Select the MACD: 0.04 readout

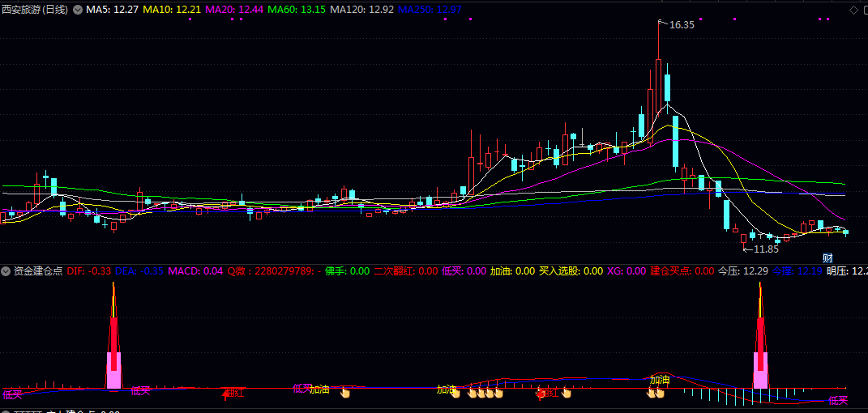click(195, 271)
